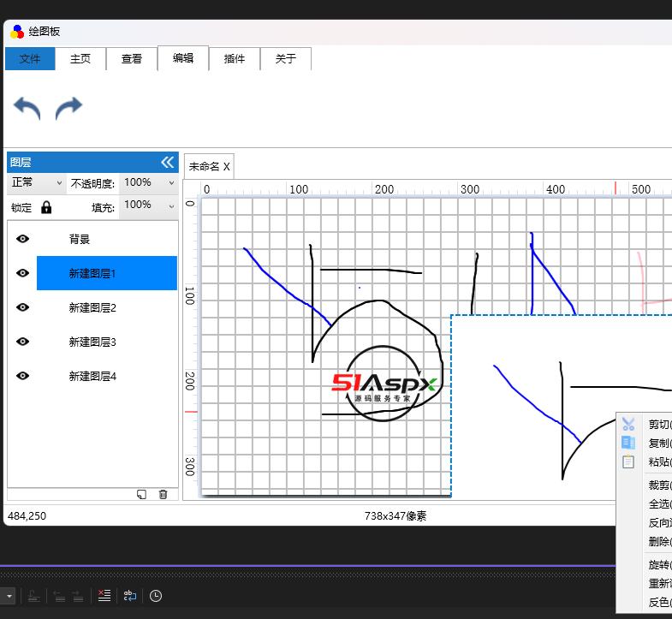Click the word wrap icon in bottom toolbar

coord(129,596)
